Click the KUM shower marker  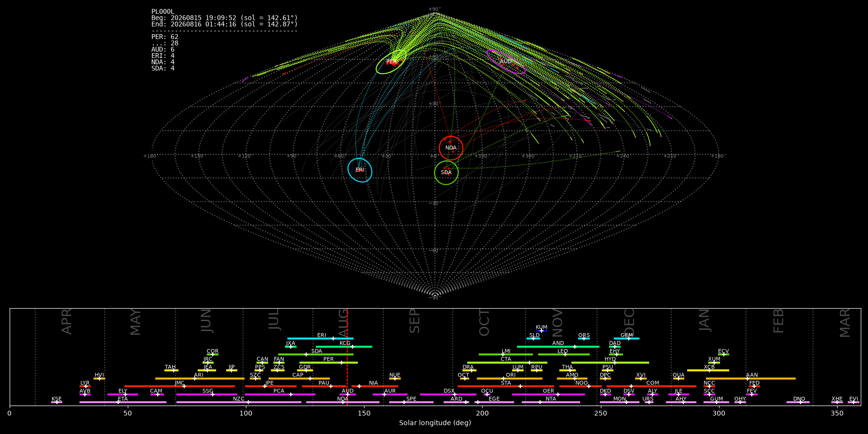[542, 331]
